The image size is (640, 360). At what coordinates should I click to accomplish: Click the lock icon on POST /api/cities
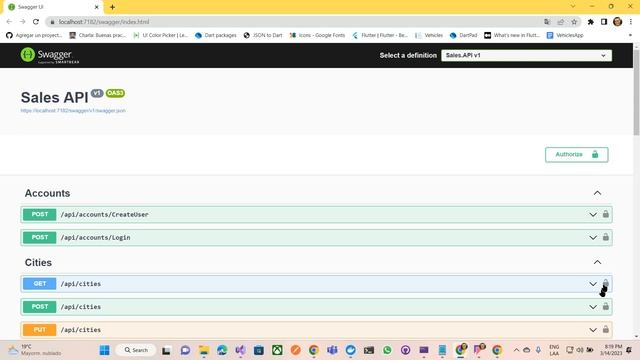[x=606, y=306]
